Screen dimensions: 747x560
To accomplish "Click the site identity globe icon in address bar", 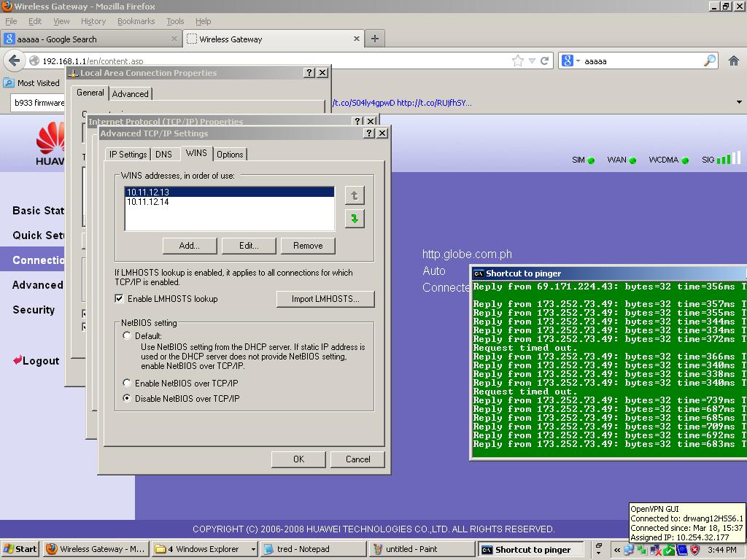I will (34, 61).
